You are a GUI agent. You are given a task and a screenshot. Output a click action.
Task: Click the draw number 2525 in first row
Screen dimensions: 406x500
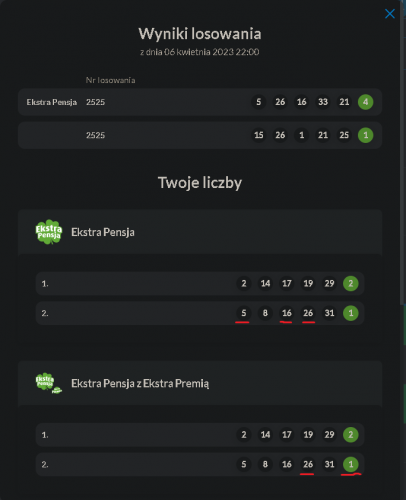point(95,102)
